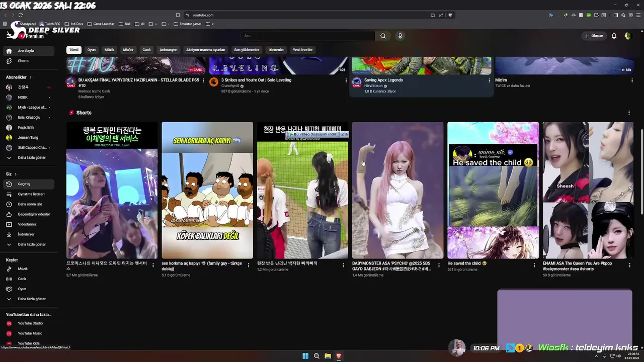Image resolution: width=644 pixels, height=362 pixels.
Task: Open HisWattson channel link
Action: pyautogui.click(x=373, y=86)
